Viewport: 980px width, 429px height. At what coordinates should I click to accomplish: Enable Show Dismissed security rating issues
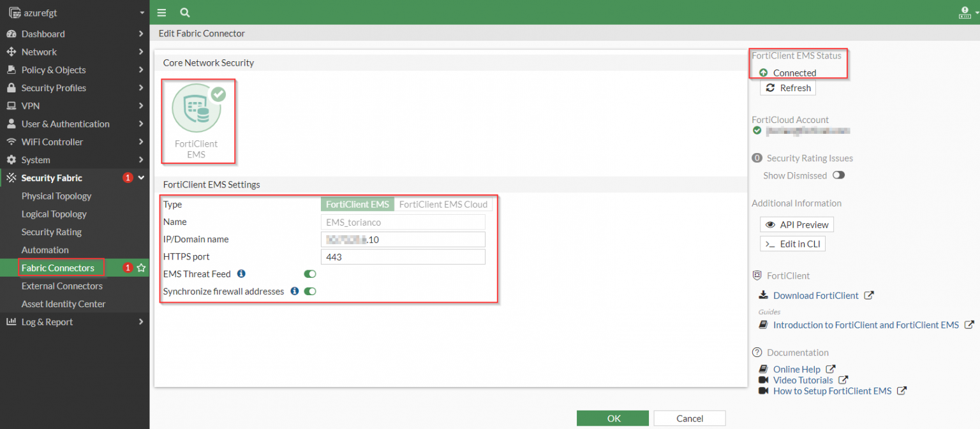838,175
